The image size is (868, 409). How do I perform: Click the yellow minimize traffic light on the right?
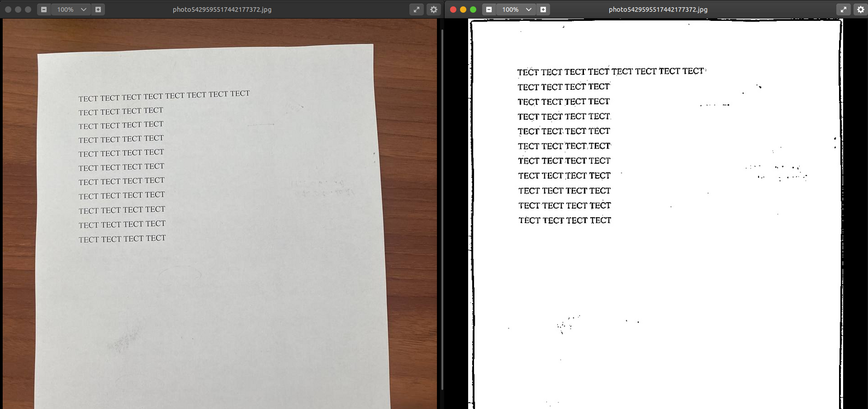point(464,9)
